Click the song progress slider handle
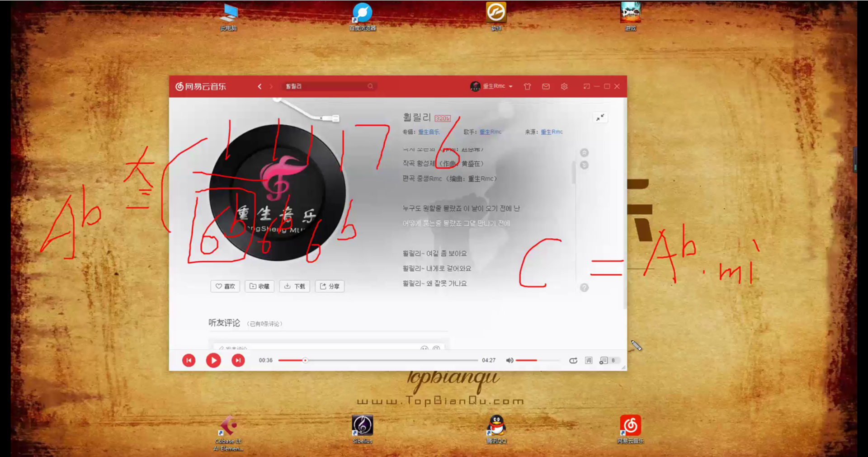Viewport: 868px width, 457px height. pyautogui.click(x=305, y=360)
